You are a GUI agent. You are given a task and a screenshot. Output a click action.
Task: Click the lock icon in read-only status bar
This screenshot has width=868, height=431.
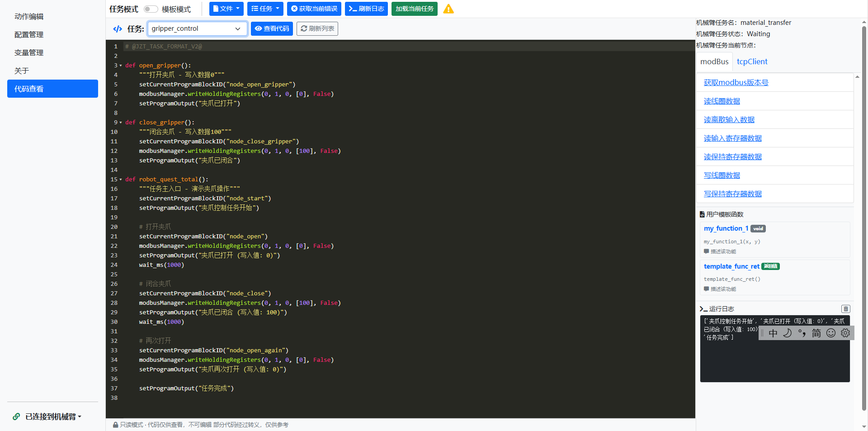tap(115, 425)
